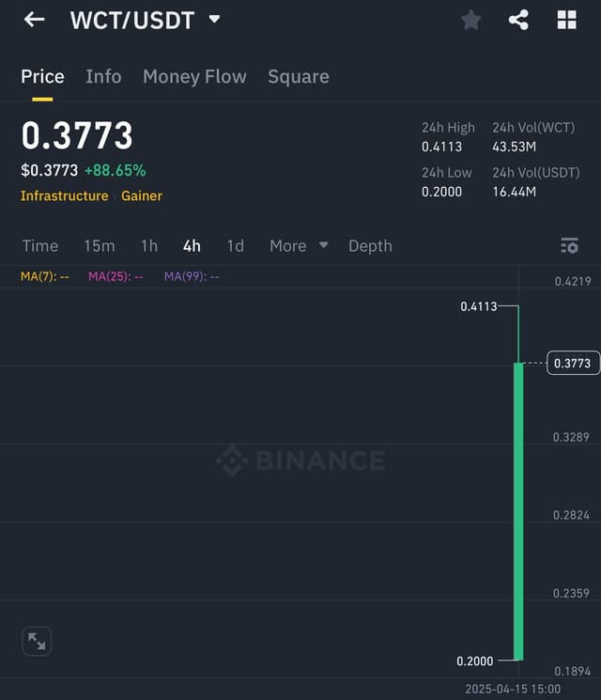
Task: Tap the 24h Vol(USDT) value 16.44M
Action: [514, 192]
